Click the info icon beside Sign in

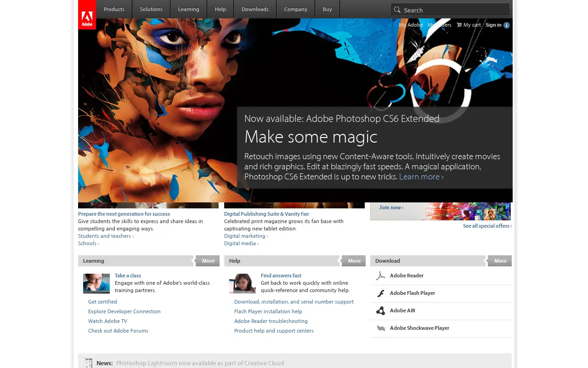click(507, 25)
